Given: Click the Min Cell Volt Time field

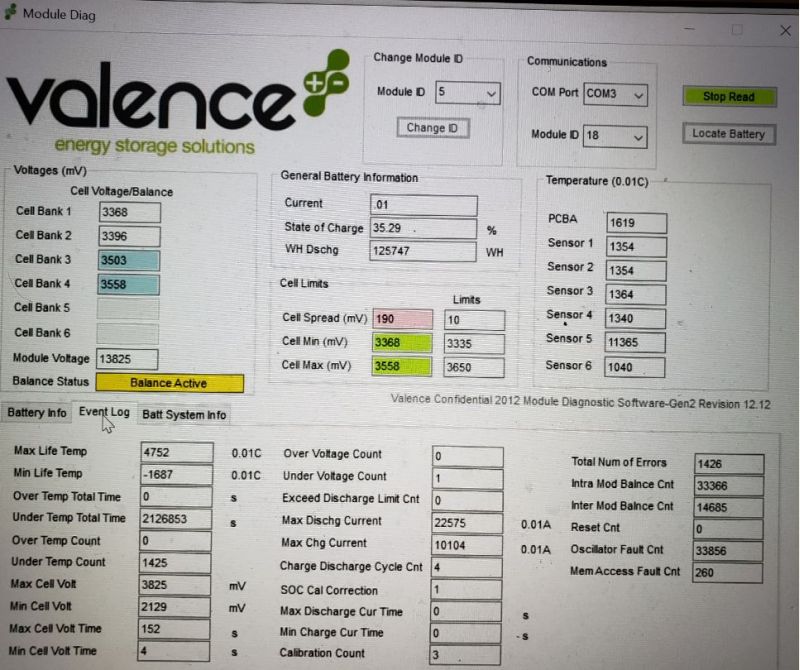Looking at the screenshot, I should [x=173, y=652].
